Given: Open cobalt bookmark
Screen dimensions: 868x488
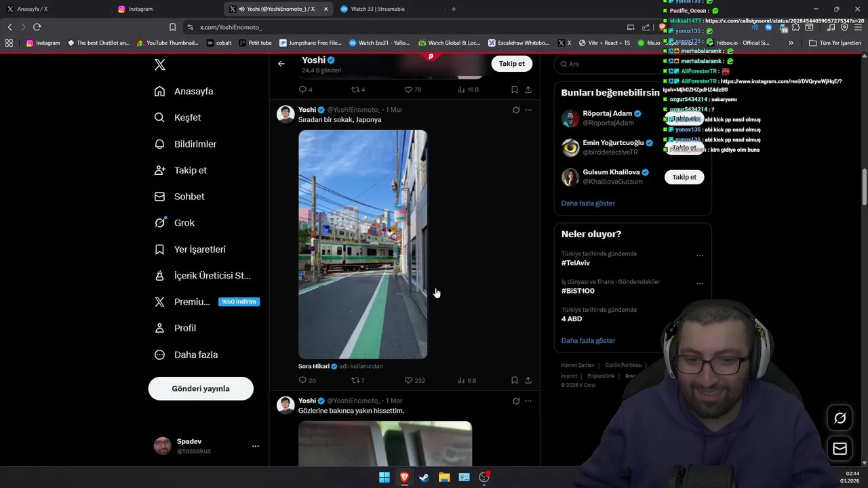Looking at the screenshot, I should coord(219,43).
